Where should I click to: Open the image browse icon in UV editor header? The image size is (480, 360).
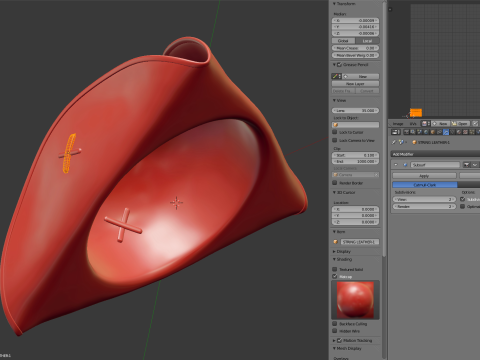426,124
